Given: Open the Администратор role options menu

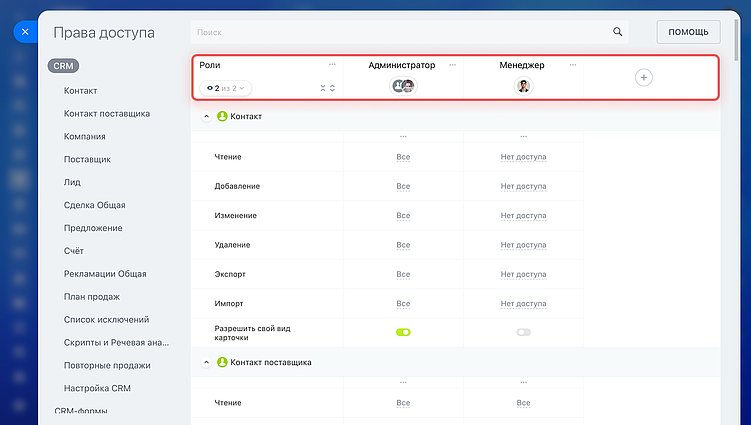Looking at the screenshot, I should coord(453,65).
